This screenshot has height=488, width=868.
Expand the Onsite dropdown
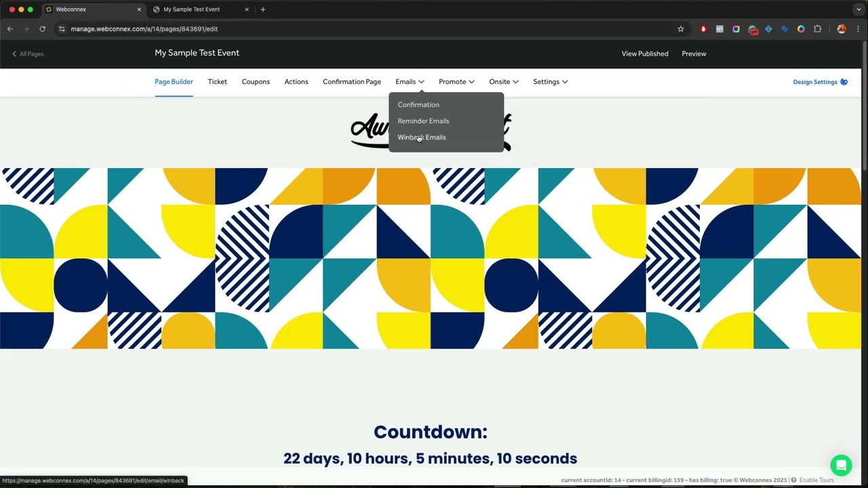click(504, 82)
